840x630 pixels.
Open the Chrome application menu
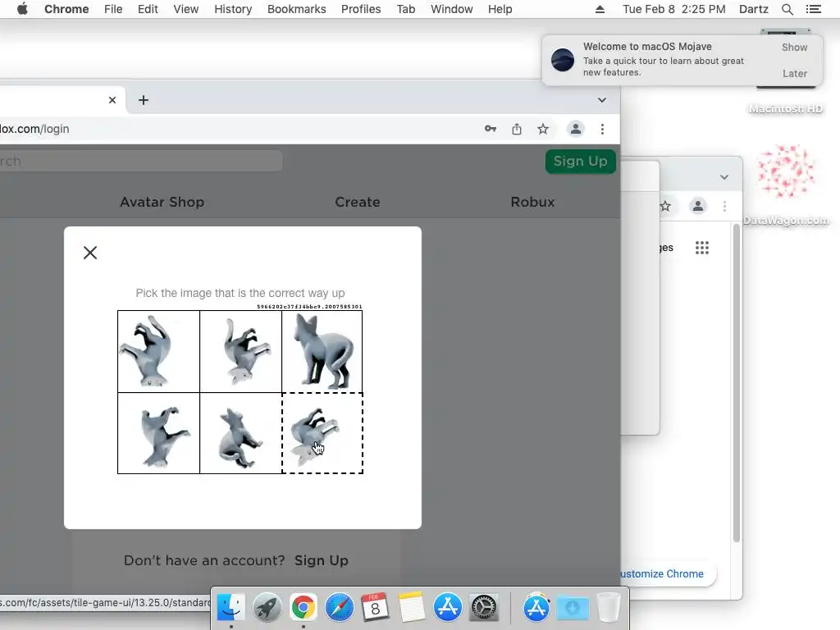point(66,9)
